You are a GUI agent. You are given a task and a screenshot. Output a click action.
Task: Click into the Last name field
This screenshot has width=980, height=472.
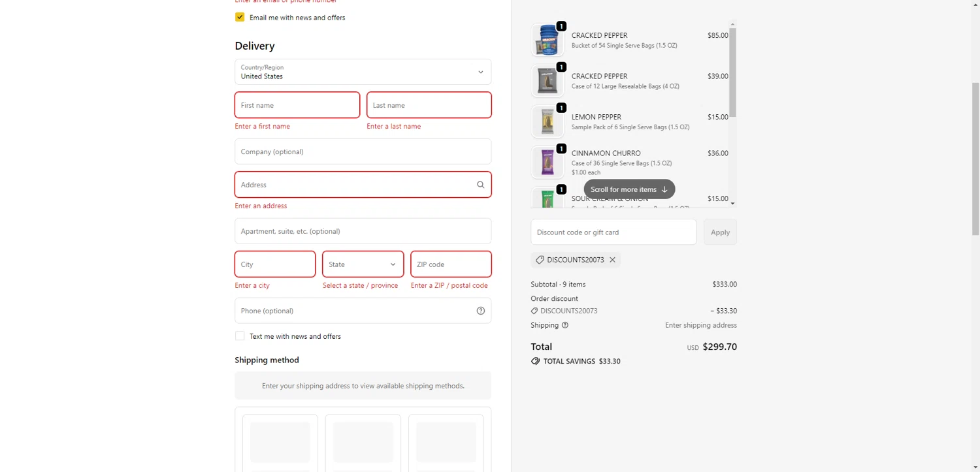[x=429, y=105]
